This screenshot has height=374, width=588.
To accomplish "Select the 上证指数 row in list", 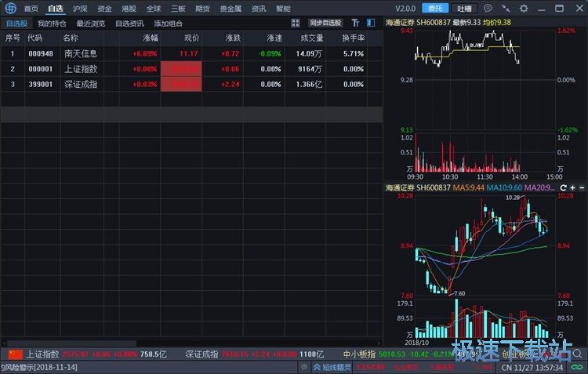I will tap(191, 69).
